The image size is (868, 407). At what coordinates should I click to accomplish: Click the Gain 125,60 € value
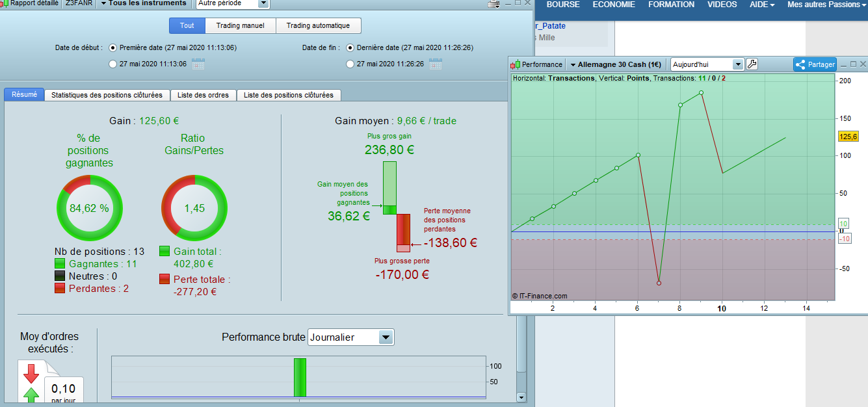pyautogui.click(x=159, y=121)
